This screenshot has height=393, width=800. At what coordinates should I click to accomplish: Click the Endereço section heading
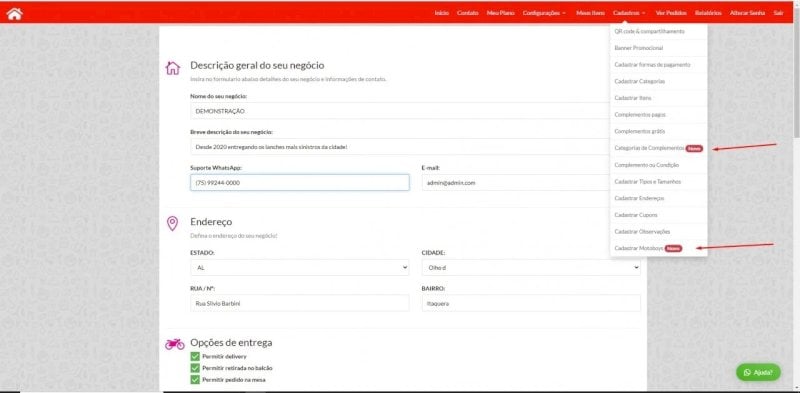211,222
